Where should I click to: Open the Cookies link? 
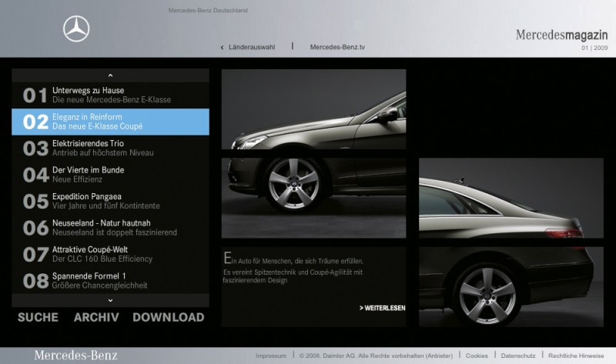[x=477, y=356]
